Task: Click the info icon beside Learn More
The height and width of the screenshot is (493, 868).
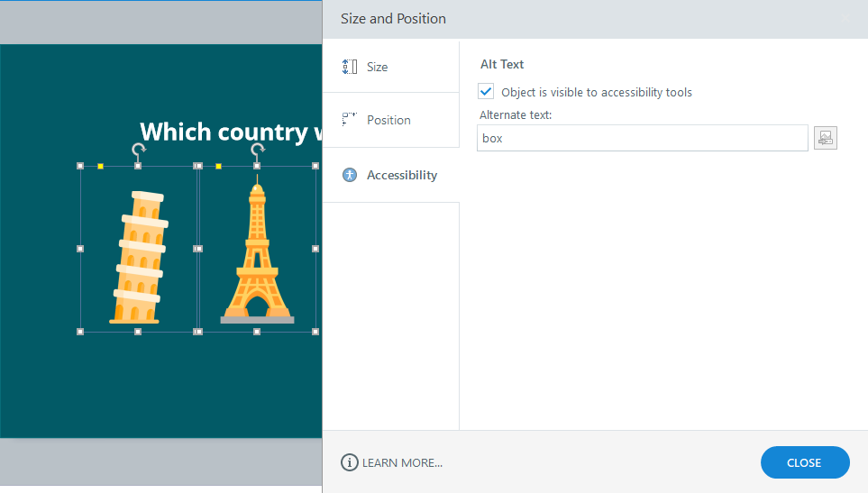Action: (x=350, y=462)
